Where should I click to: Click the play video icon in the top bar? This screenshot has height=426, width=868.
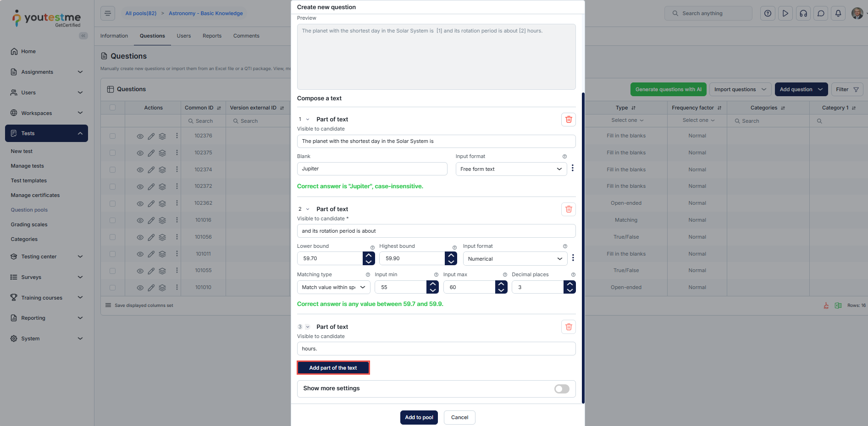(x=785, y=13)
